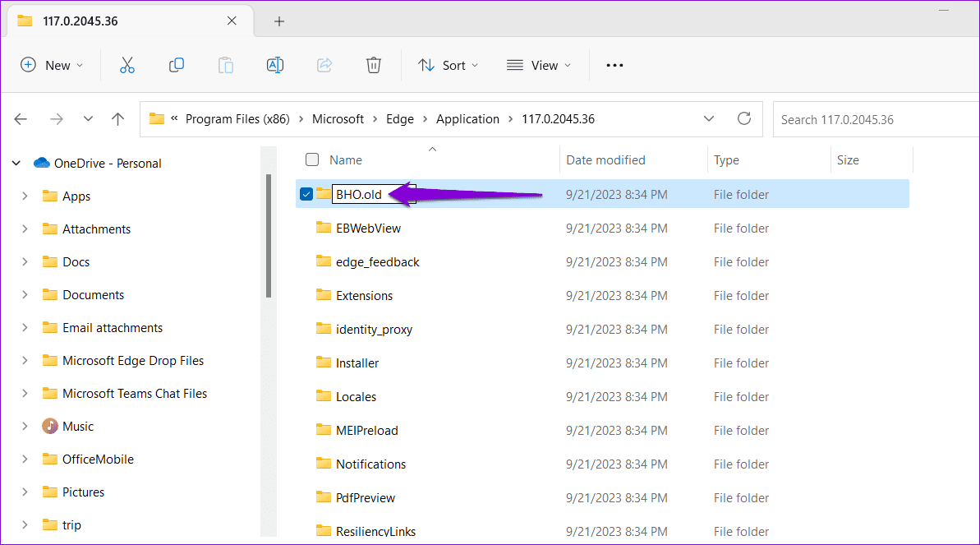Rename the selected item via toolbar icon
This screenshot has height=545, width=980.
coord(274,65)
